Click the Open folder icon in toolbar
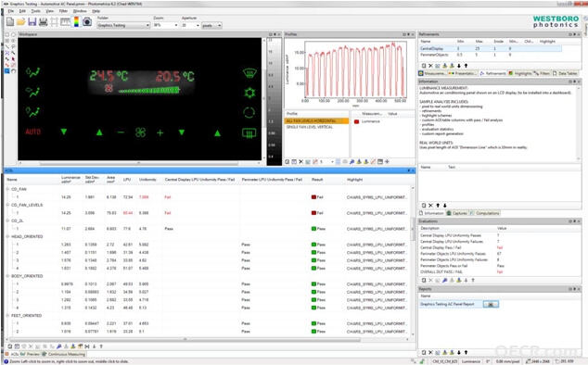 (x=21, y=22)
